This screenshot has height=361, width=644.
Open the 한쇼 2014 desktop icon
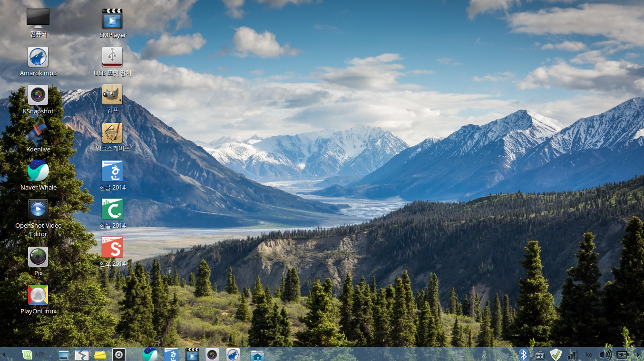[x=112, y=247]
